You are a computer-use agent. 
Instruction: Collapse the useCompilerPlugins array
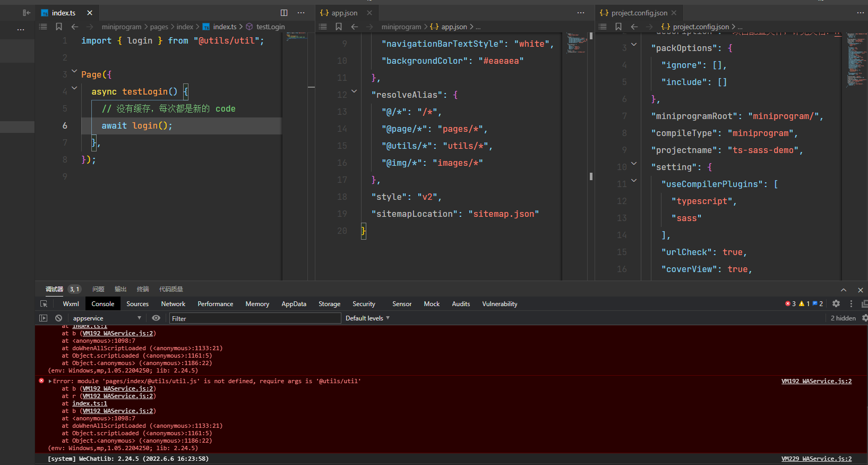pyautogui.click(x=634, y=180)
